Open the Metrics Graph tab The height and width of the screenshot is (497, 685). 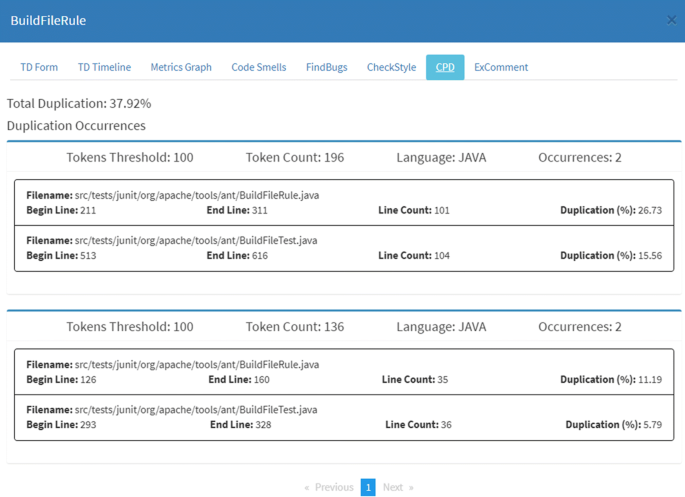[x=181, y=67]
